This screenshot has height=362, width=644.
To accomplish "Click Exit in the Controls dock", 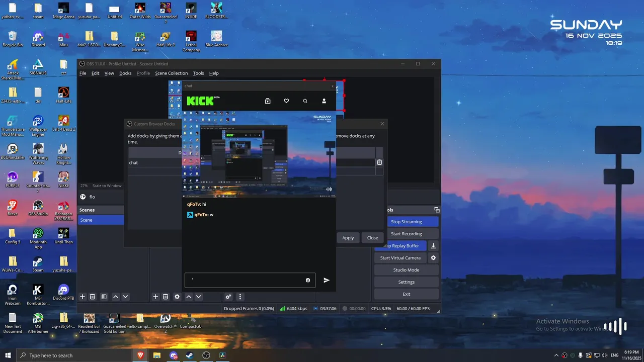I will click(407, 294).
